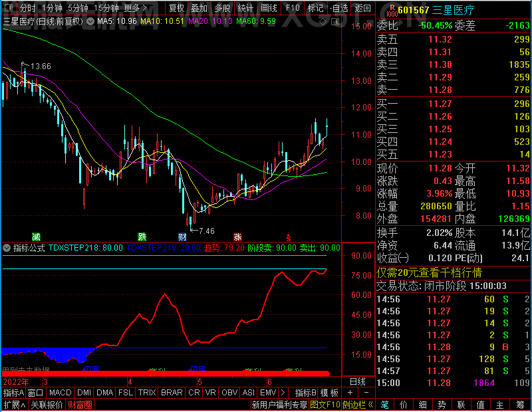Open 图文F10 info
Image resolution: width=532 pixels, height=412 pixels.
coord(325,405)
